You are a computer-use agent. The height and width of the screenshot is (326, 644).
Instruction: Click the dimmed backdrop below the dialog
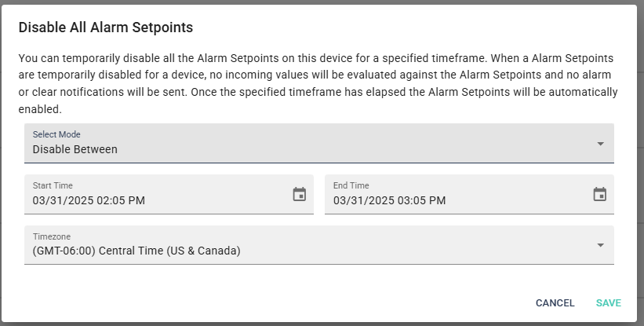point(322,324)
